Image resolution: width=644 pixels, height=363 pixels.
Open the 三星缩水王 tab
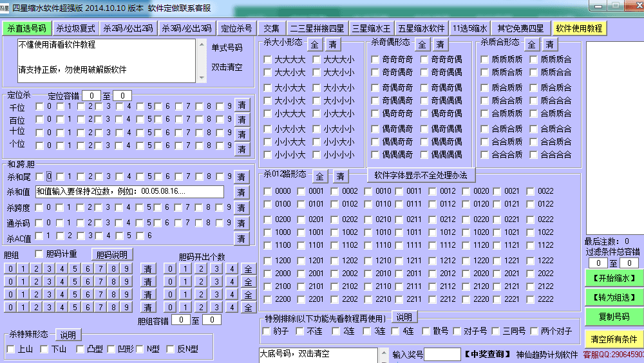tap(372, 28)
